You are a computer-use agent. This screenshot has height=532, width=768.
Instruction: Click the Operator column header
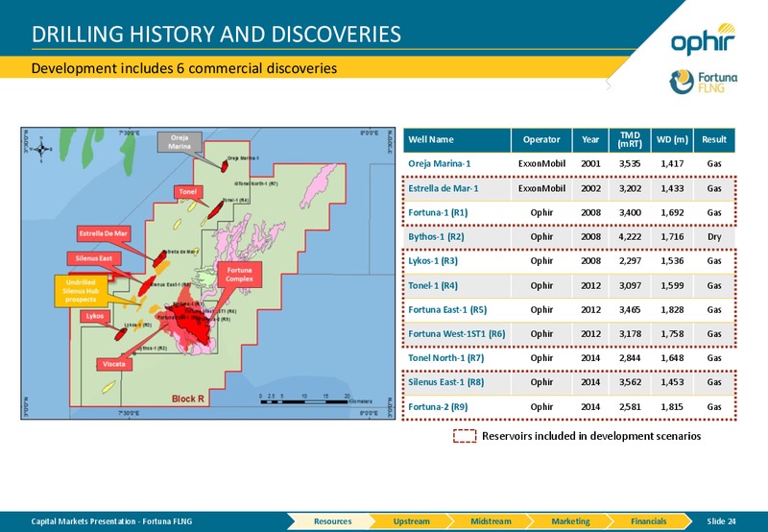point(541,140)
